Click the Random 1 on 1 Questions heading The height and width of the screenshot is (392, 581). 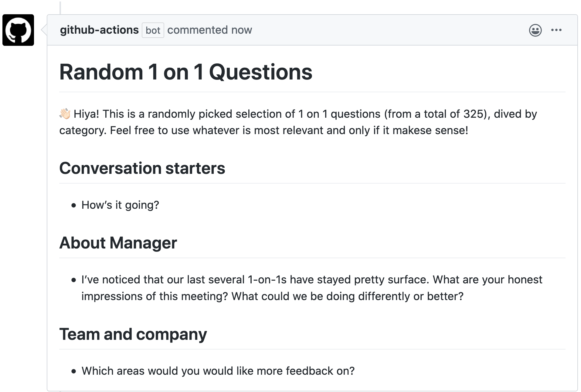coord(186,72)
